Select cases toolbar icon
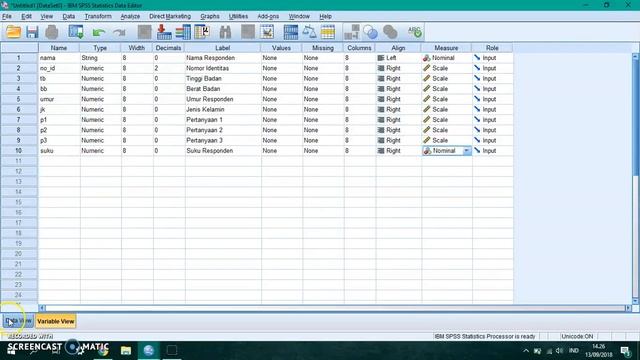The width and height of the screenshot is (640, 360). 328,32
